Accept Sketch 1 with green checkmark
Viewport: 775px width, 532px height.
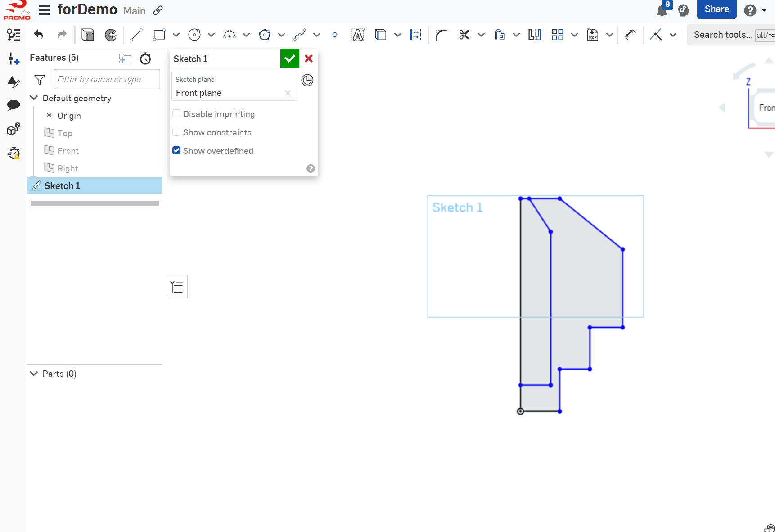289,59
